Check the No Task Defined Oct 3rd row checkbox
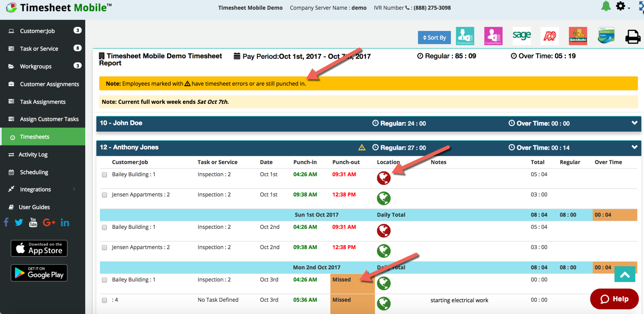 [104, 300]
